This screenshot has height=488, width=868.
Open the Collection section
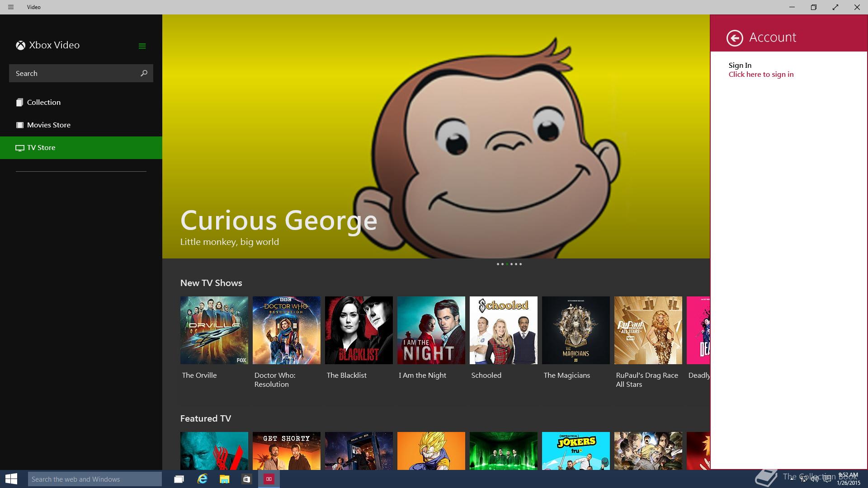click(x=81, y=103)
